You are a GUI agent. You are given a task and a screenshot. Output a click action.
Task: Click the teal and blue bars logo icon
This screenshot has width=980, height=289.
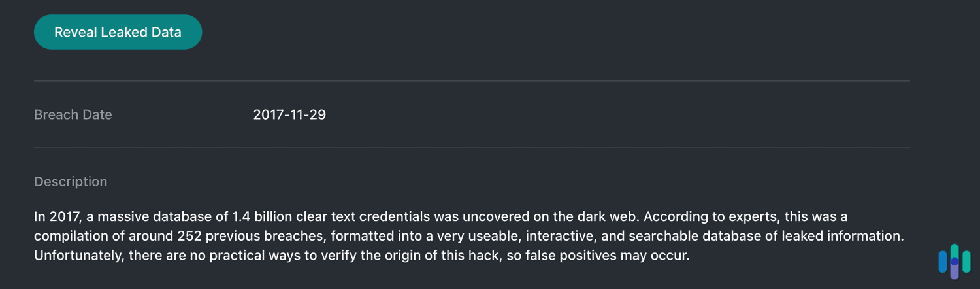point(954,262)
